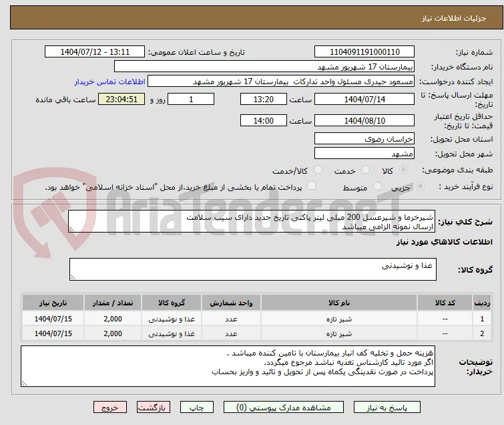504x425 pixels.
Task: Select the کالا radio button
Action: click(x=403, y=170)
